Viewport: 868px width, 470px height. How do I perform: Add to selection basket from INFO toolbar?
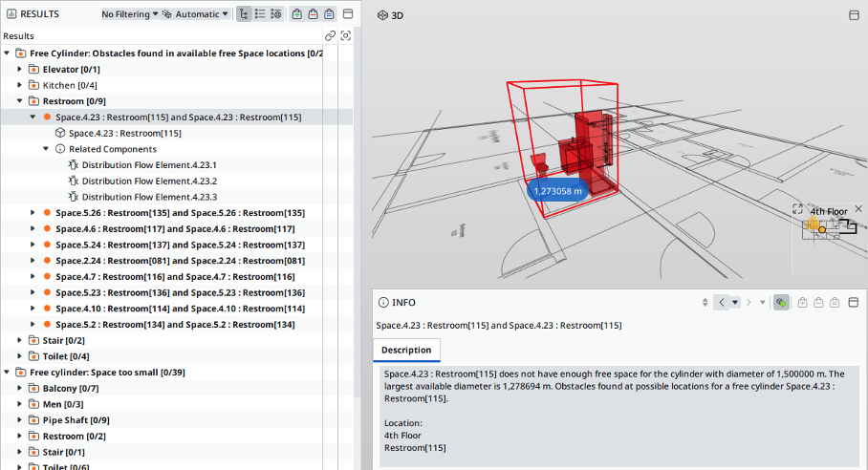click(x=803, y=303)
